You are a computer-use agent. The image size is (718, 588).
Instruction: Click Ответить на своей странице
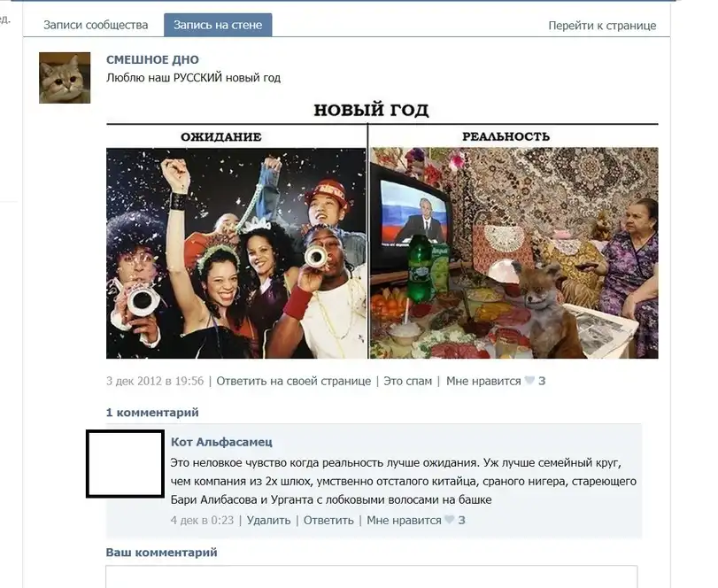coord(294,381)
